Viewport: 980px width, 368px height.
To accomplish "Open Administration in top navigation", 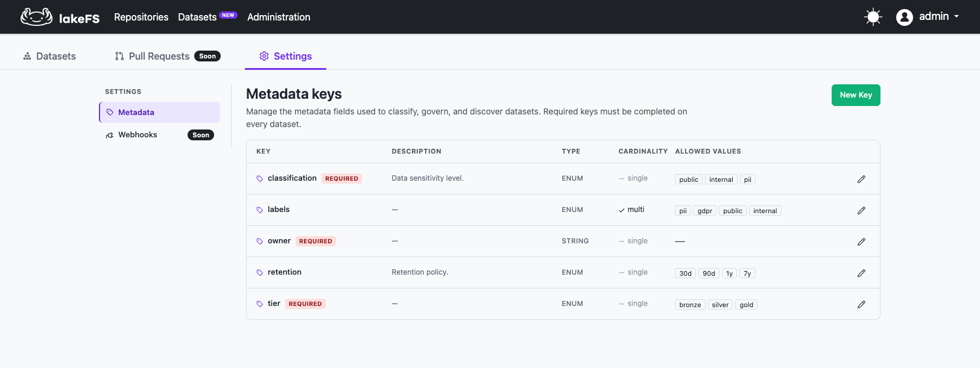I will [x=279, y=17].
